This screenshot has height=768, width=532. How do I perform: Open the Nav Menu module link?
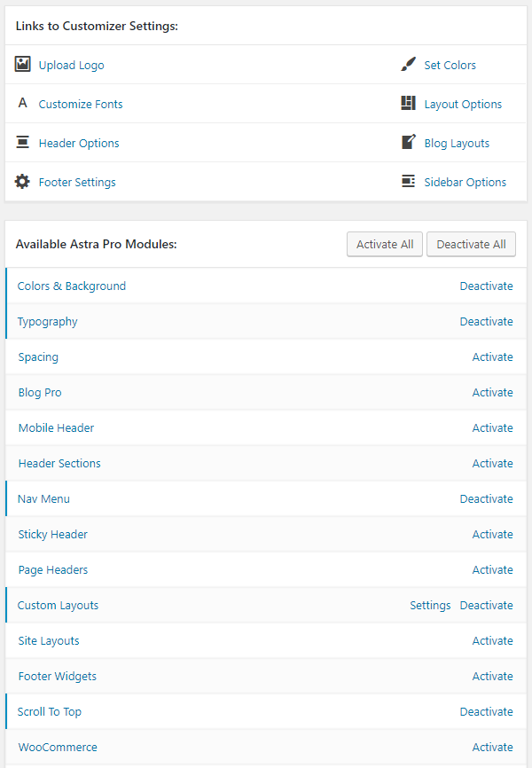click(43, 499)
